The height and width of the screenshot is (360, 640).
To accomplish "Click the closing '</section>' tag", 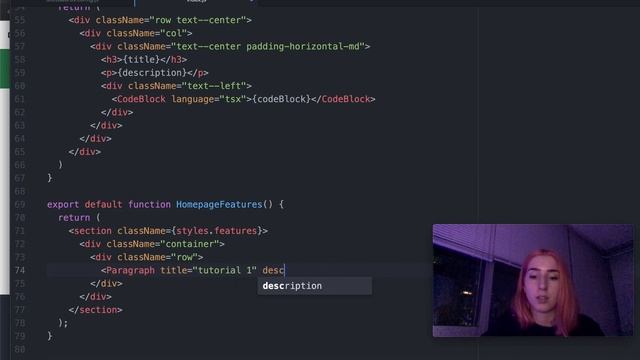I will click(96, 310).
